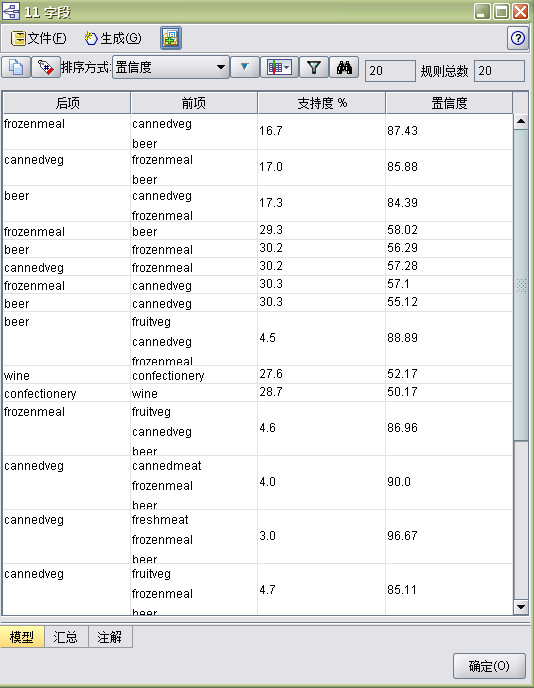Click the add-to-project green plus icon

171,38
